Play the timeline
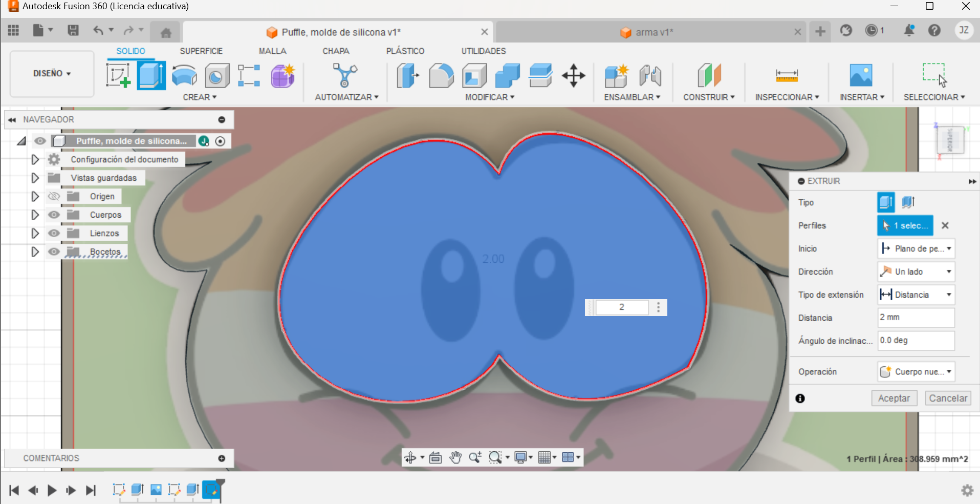980x504 pixels. point(52,490)
